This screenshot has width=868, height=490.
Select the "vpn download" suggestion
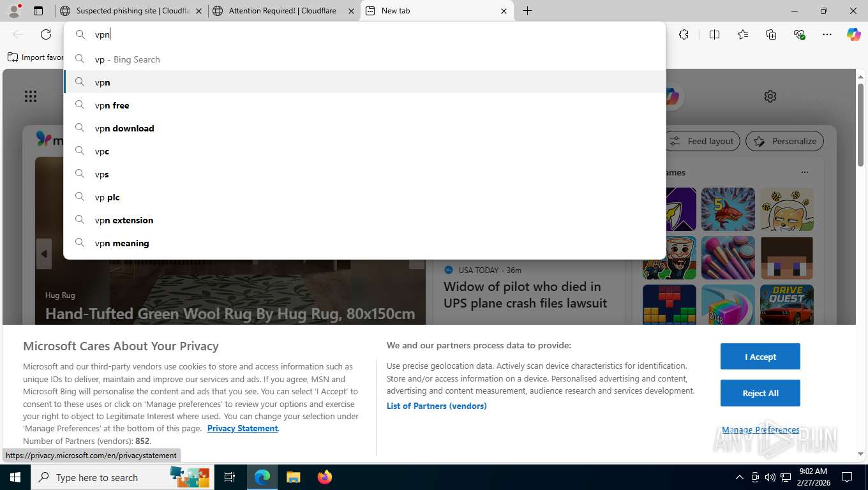tap(364, 128)
